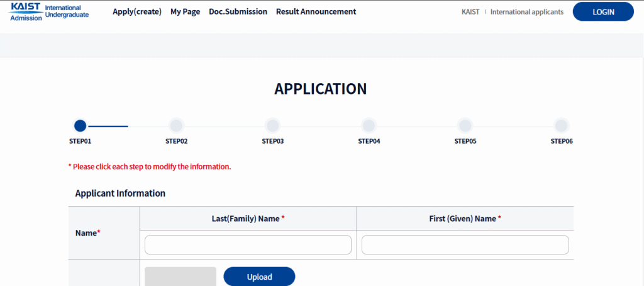644x286 pixels.
Task: Click the Last(Family) Name input field
Action: click(x=248, y=245)
